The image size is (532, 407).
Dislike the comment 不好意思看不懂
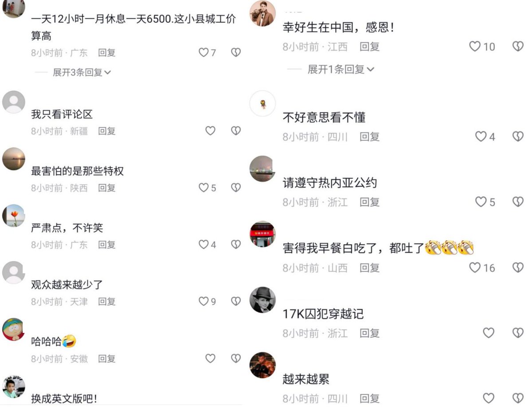pos(518,136)
